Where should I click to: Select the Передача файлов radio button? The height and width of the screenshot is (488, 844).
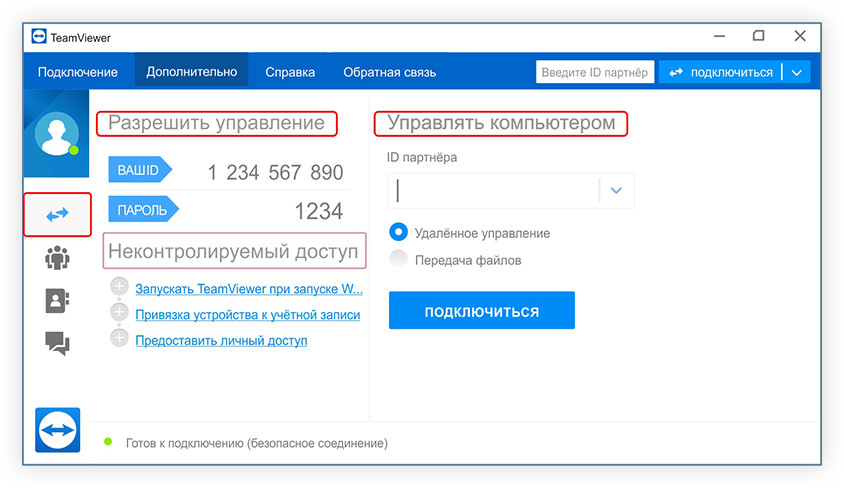point(398,259)
